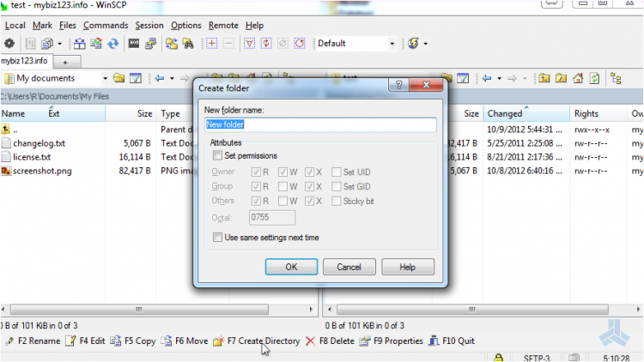
Task: Check the Set UID checkbox
Action: tap(336, 172)
